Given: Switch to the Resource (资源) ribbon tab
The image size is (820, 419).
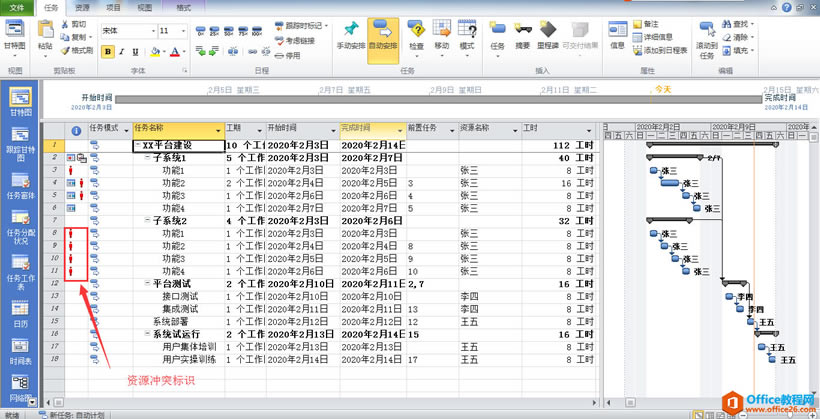Looking at the screenshot, I should click(82, 7).
